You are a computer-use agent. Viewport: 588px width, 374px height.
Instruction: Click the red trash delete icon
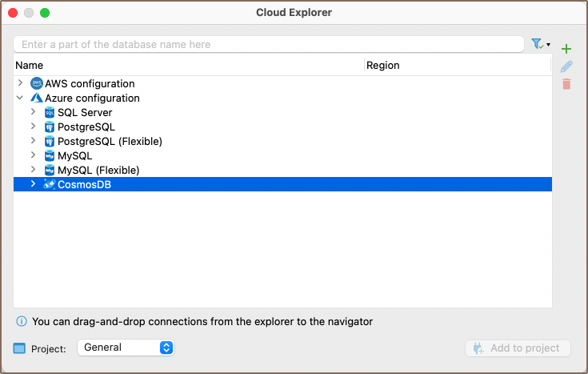click(x=566, y=84)
